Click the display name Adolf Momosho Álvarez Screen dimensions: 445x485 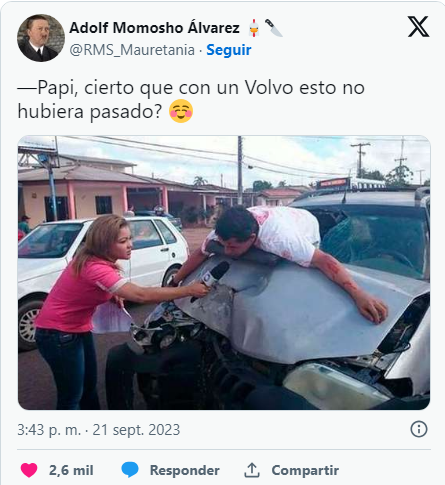coord(154,28)
